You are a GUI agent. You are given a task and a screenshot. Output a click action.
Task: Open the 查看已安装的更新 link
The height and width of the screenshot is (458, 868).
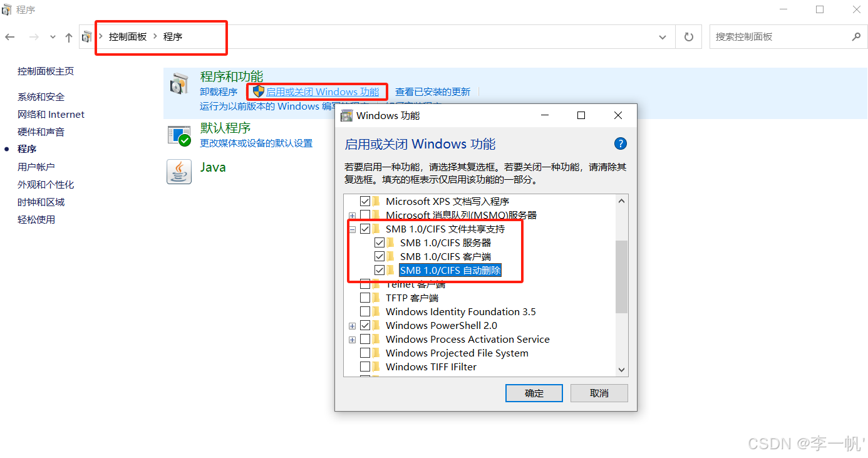[433, 91]
